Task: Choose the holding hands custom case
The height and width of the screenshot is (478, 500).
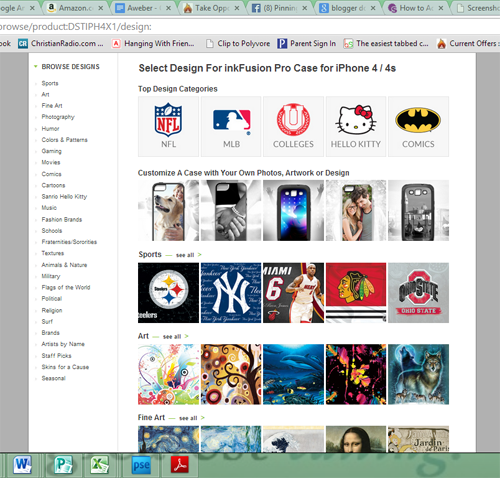Action: (231, 210)
